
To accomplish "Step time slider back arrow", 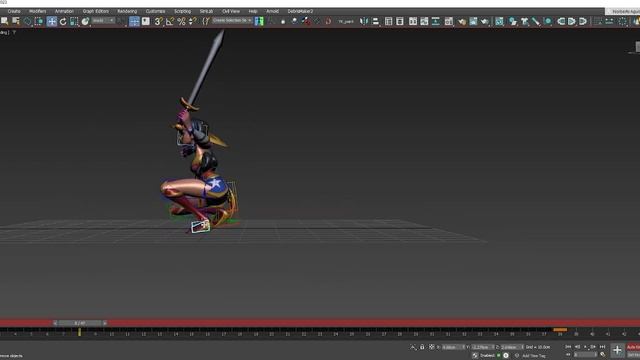I will click(55, 323).
